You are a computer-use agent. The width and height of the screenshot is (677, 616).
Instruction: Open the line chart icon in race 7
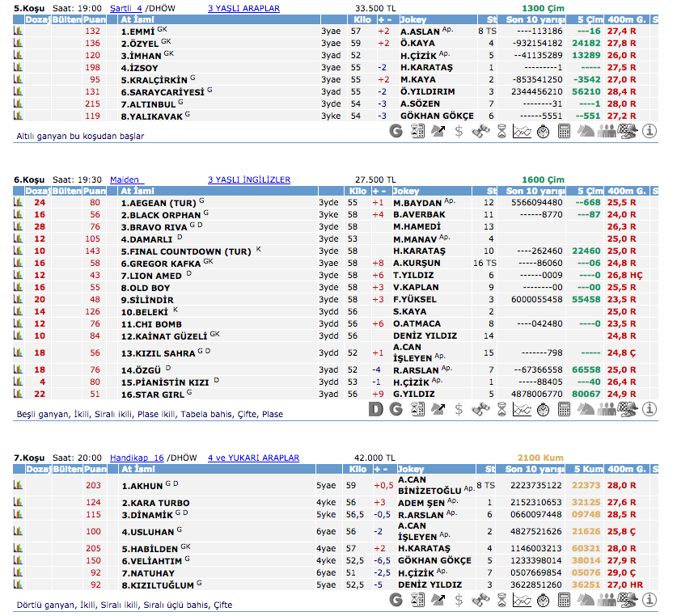pyautogui.click(x=523, y=600)
